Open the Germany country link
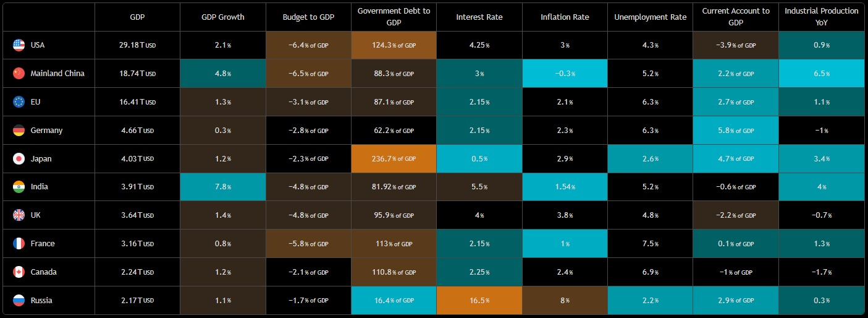This screenshot has width=868, height=318. click(x=46, y=131)
